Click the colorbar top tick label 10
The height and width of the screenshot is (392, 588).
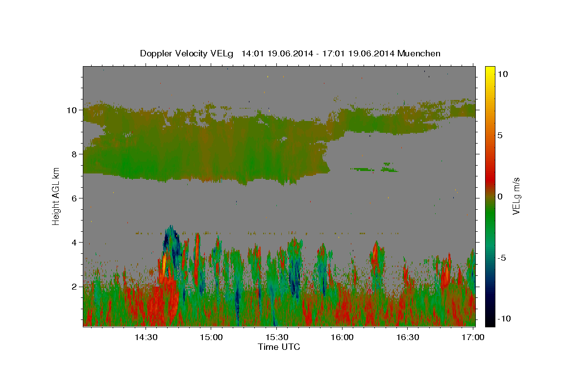click(503, 73)
